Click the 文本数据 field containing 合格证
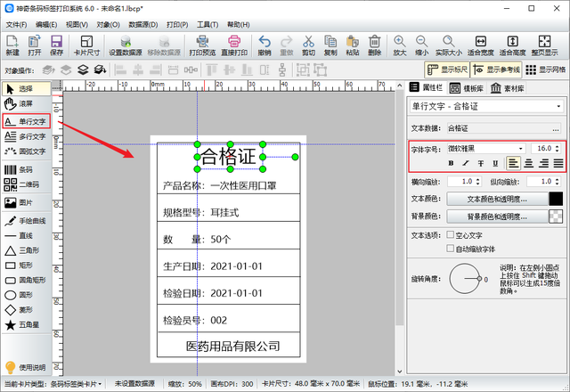The height and width of the screenshot is (392, 570). coord(498,128)
